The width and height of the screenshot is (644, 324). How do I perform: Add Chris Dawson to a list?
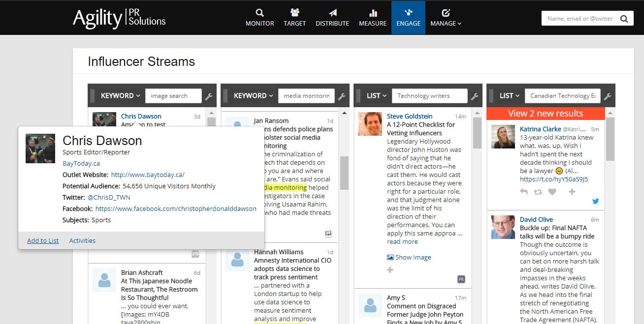coord(42,240)
